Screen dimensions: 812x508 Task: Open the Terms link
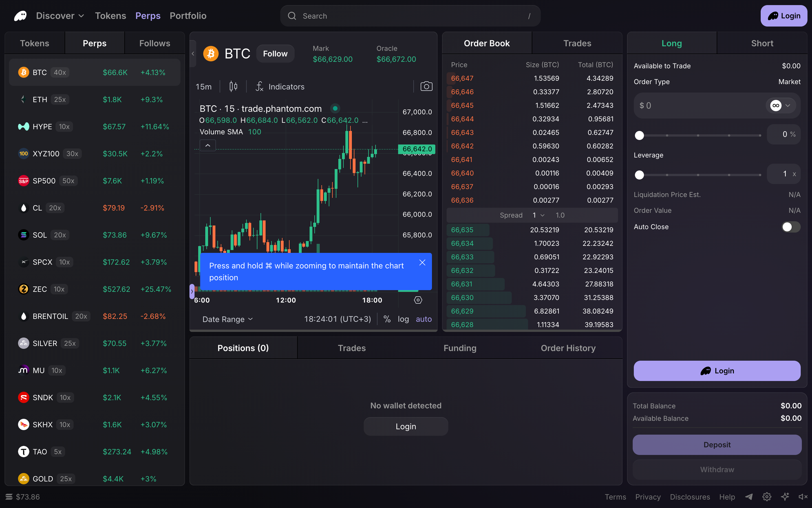(615, 497)
